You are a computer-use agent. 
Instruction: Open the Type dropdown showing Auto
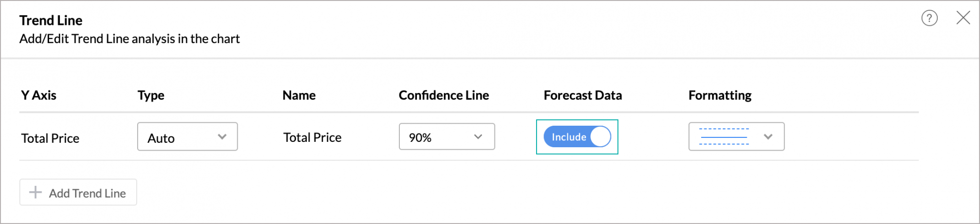click(x=187, y=137)
